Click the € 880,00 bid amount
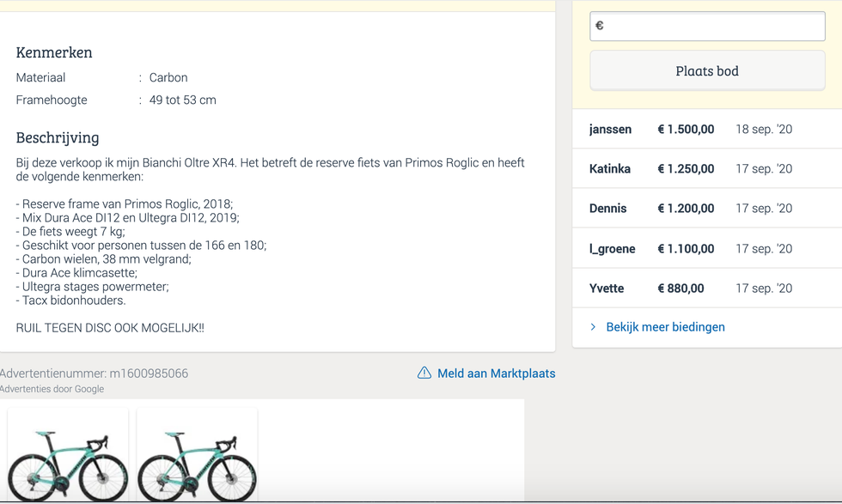The width and height of the screenshot is (842, 504). (x=680, y=288)
